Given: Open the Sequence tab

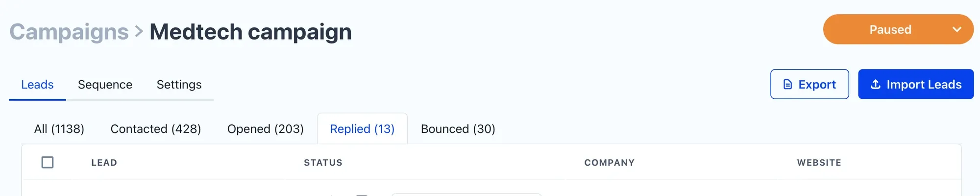Looking at the screenshot, I should (105, 85).
